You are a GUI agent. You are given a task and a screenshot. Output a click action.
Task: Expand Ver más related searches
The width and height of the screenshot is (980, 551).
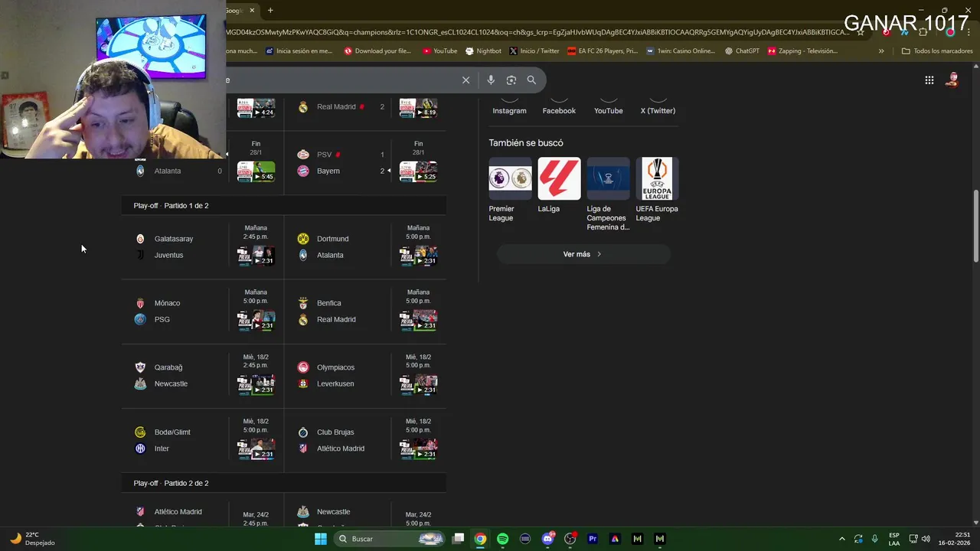583,254
